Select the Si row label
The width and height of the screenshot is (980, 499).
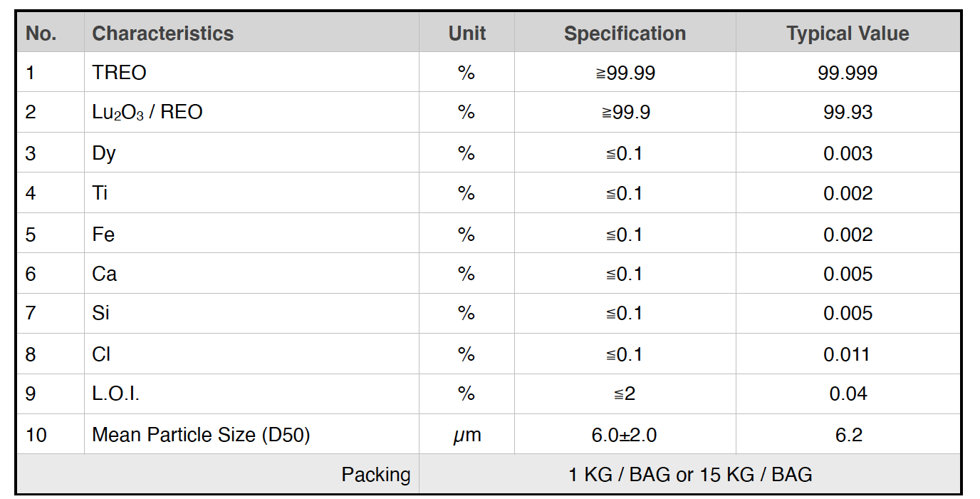(x=100, y=313)
